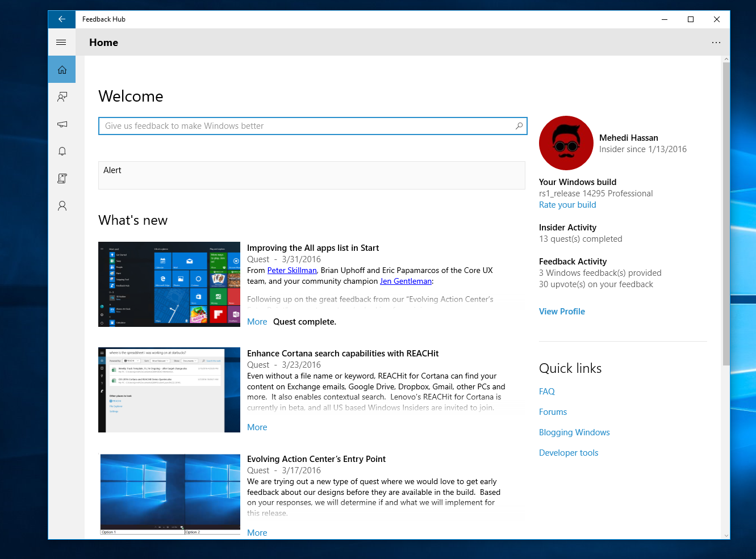
Task: Click the REACHit Cortana screenshot thumbnail
Action: pos(169,390)
